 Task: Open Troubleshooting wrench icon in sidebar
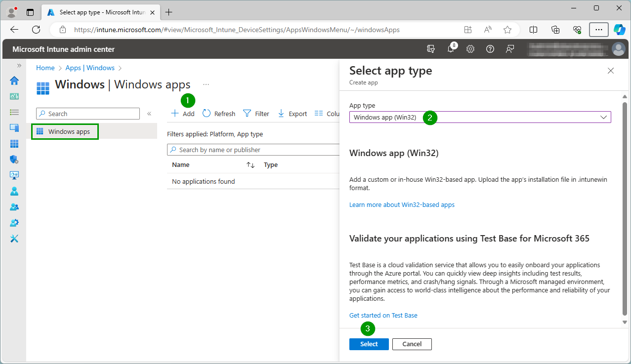(14, 239)
